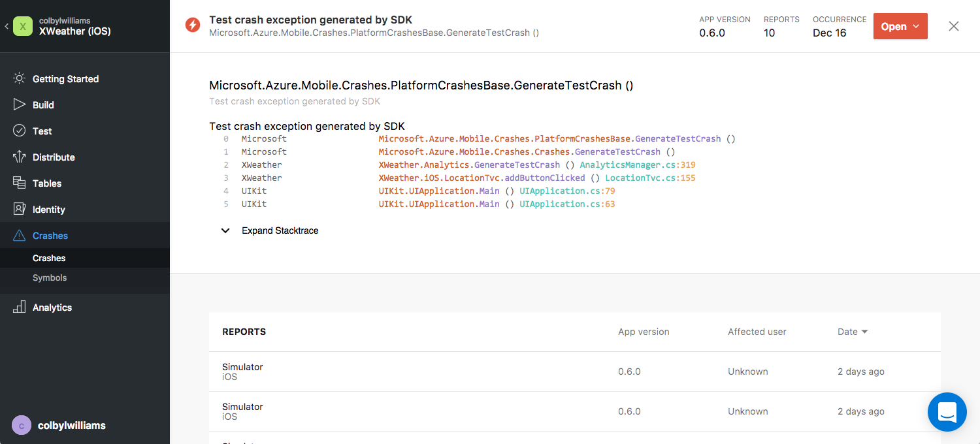Open the first Simulator iOS report
980x444 pixels.
575,372
